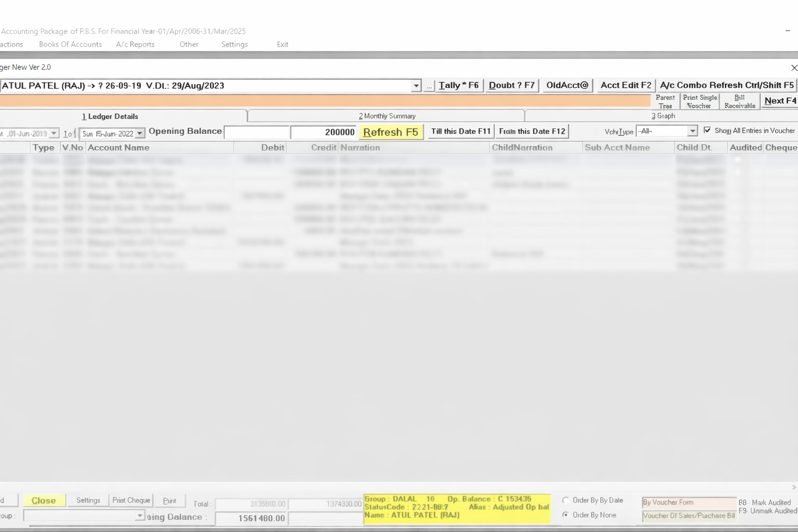Open the Settings menu in menu bar
The height and width of the screenshot is (532, 798).
point(234,44)
